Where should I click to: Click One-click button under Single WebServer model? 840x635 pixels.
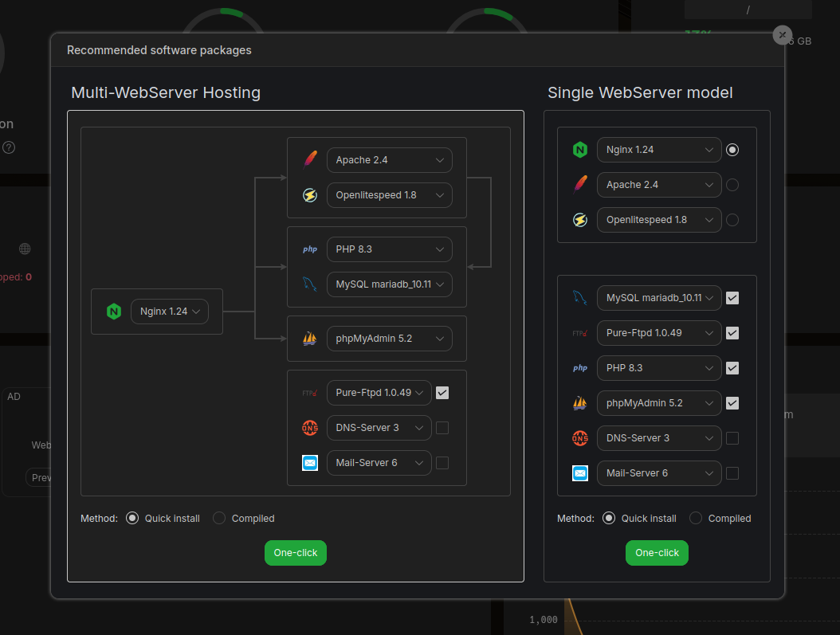coord(657,553)
